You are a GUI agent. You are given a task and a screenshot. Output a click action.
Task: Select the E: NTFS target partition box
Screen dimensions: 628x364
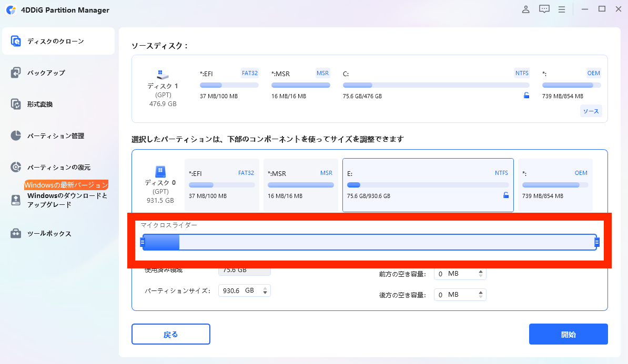click(428, 185)
